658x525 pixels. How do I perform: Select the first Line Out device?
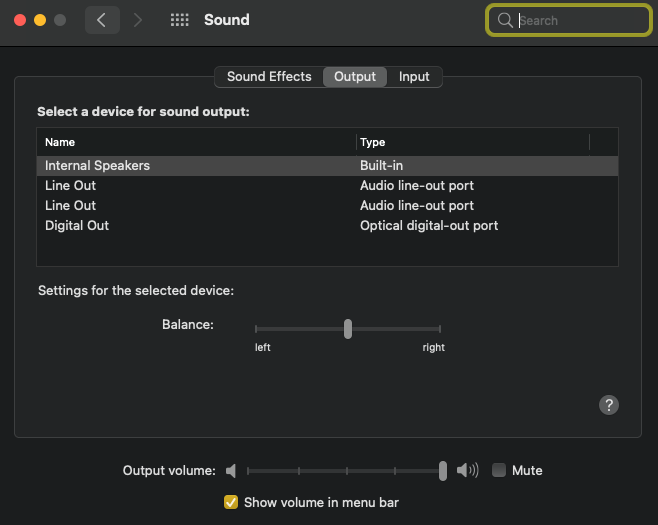[70, 185]
